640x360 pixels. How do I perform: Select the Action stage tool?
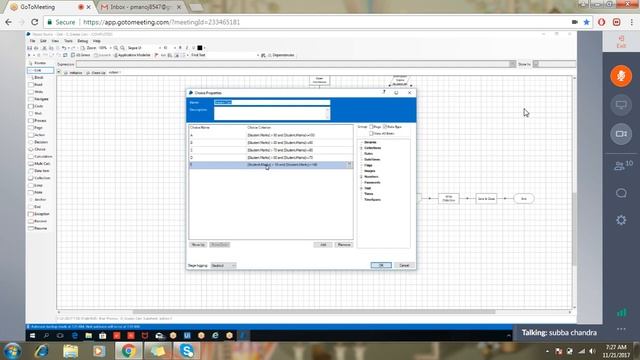pos(37,135)
